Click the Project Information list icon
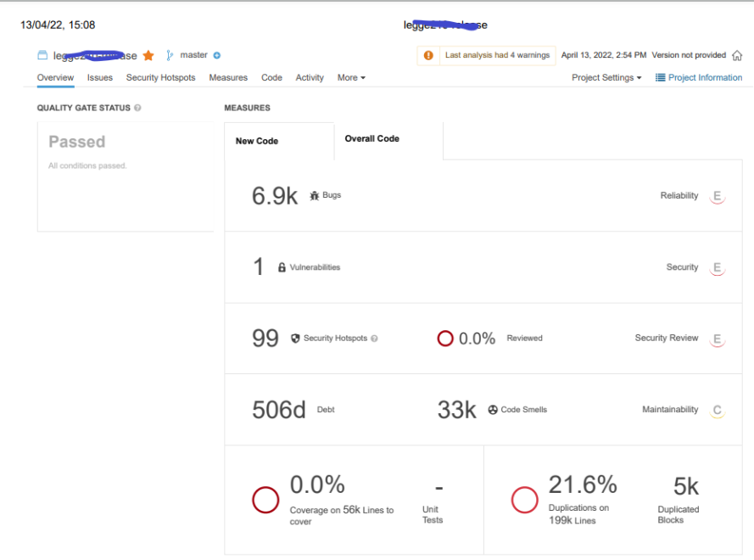The height and width of the screenshot is (560, 754). pos(660,77)
